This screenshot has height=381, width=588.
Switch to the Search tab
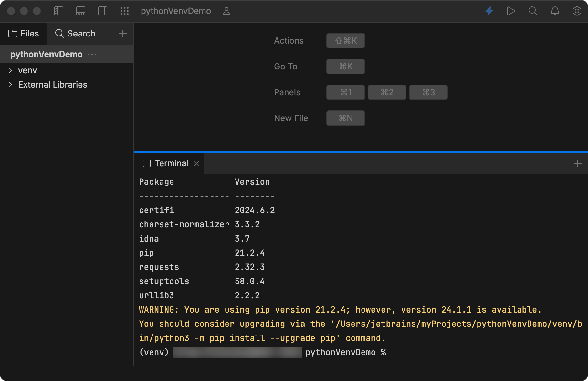75,33
